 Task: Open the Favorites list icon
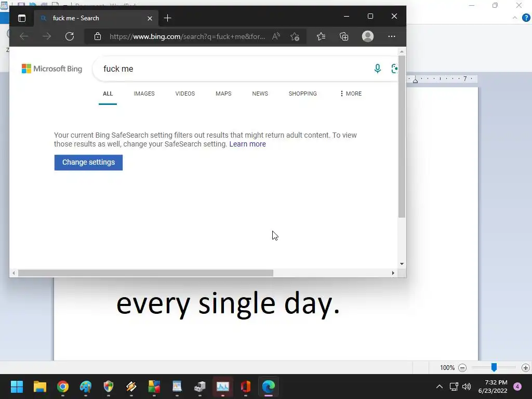pos(321,36)
